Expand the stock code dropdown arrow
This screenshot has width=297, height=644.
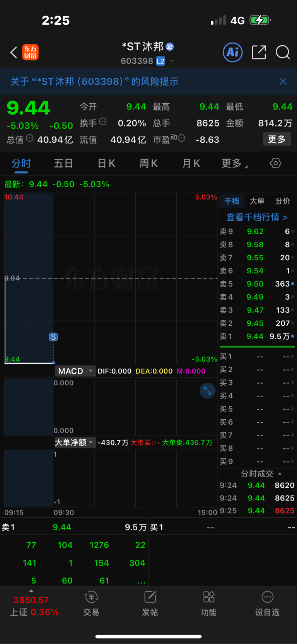[172, 61]
